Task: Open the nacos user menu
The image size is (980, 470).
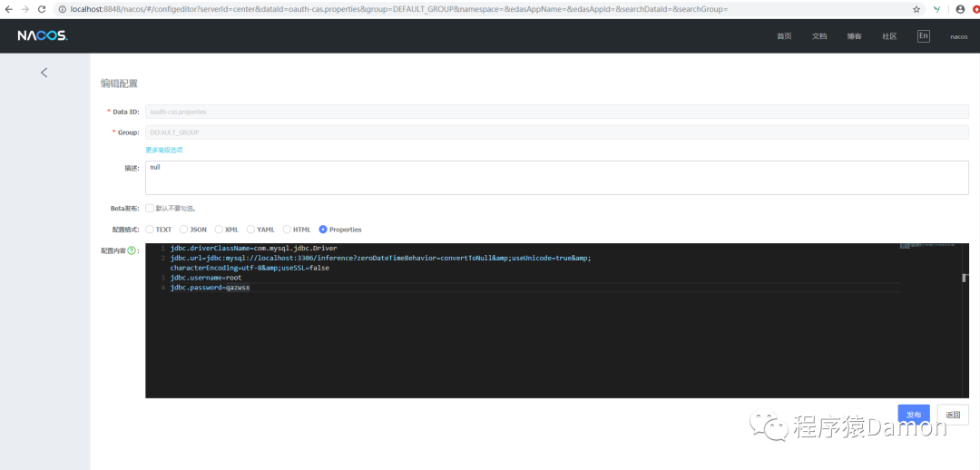Action: (959, 36)
